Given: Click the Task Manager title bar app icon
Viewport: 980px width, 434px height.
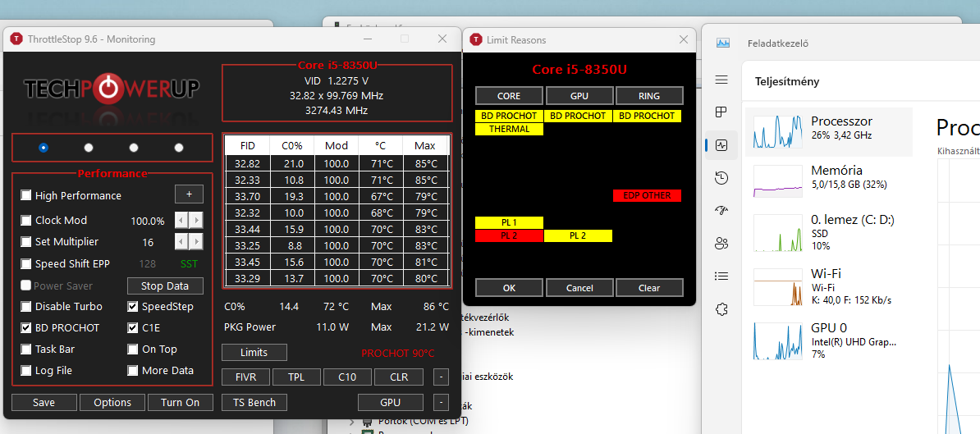Looking at the screenshot, I should tap(723, 43).
